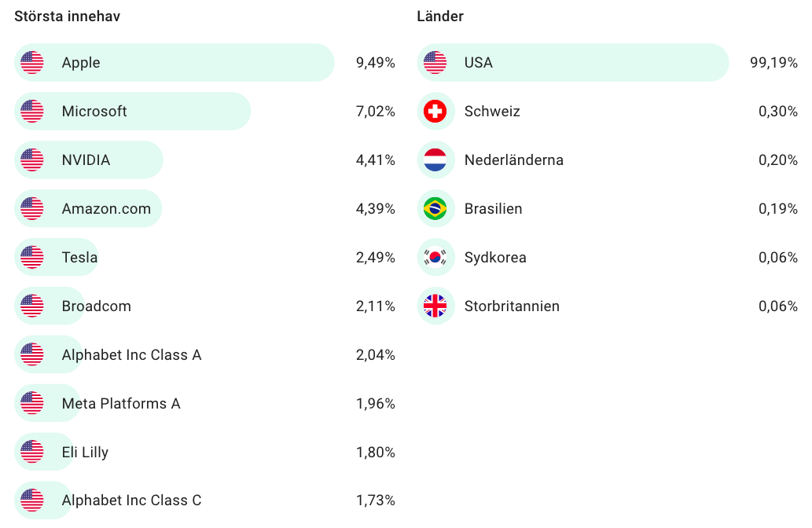Click the USA 99,19% percentage value
Viewport: 812px width, 528px height.
pyautogui.click(x=773, y=63)
